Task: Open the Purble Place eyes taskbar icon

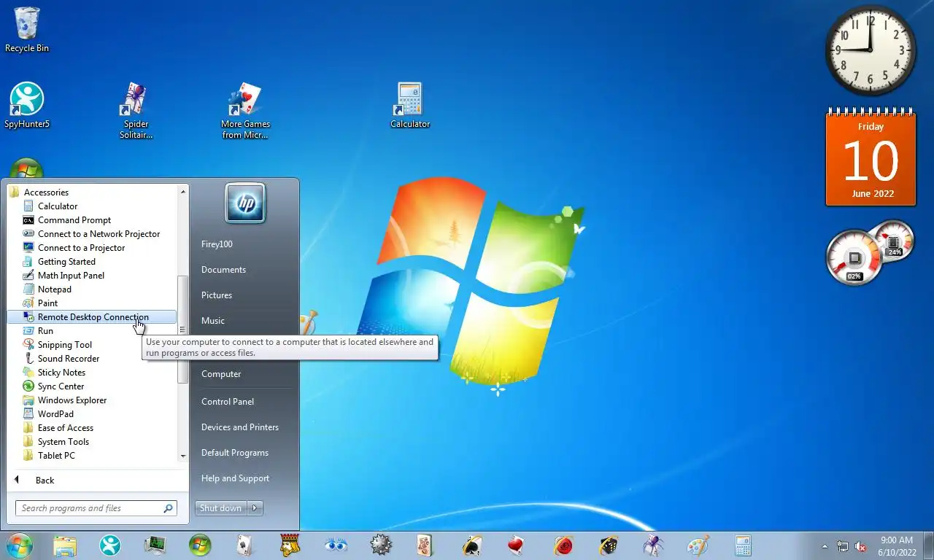Action: (336, 545)
